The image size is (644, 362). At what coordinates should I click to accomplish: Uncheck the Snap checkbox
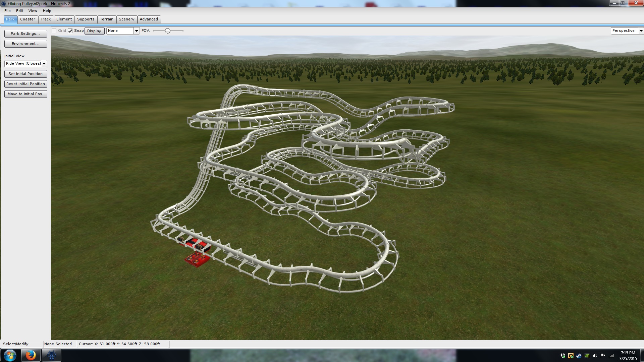pos(70,31)
